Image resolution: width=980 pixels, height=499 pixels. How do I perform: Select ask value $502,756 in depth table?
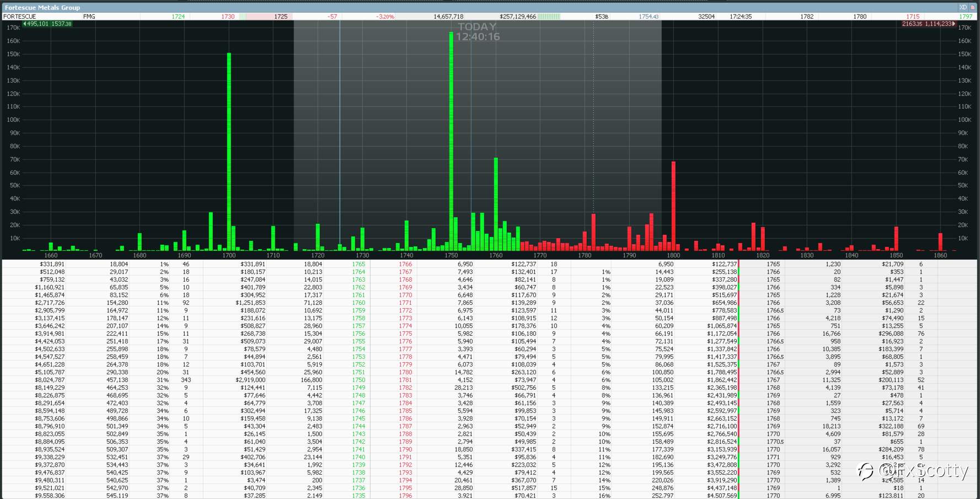point(523,388)
